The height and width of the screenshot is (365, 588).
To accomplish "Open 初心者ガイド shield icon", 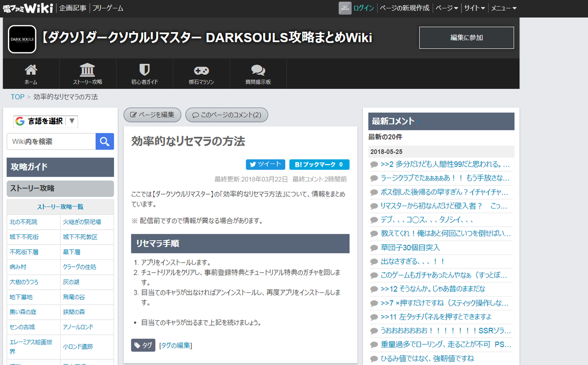I will (x=144, y=70).
